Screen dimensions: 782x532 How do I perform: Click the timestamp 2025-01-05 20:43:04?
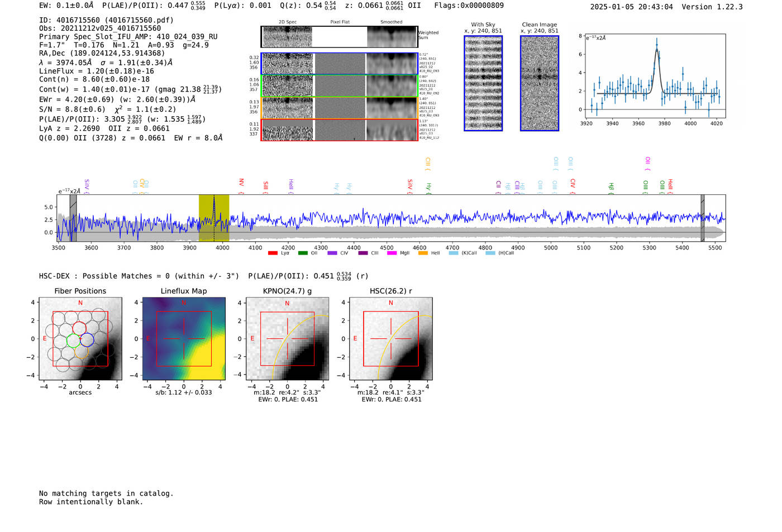632,7
